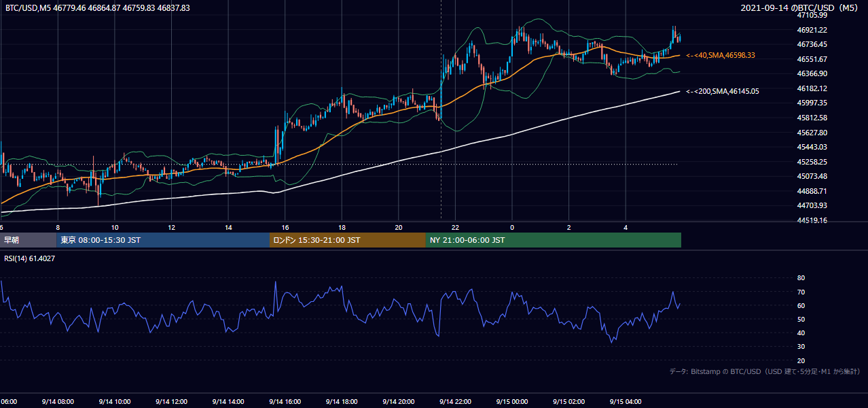This screenshot has width=868, height=408.
Task: Click price axis value 46182.12
Action: click(x=812, y=88)
